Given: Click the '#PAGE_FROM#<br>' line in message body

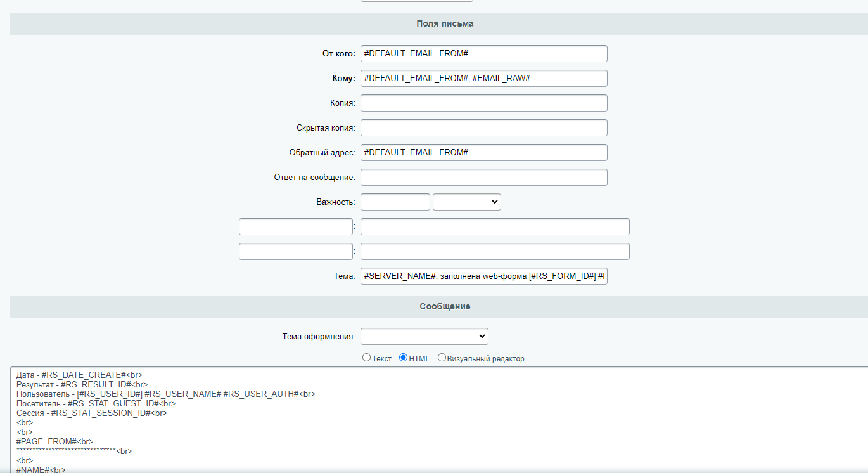Looking at the screenshot, I should coord(55,441).
